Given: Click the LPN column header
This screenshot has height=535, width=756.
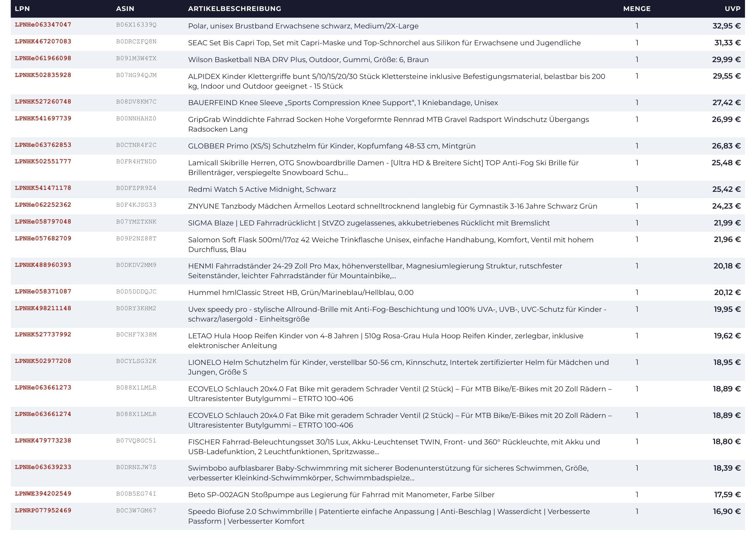Looking at the screenshot, I should 22,8.
